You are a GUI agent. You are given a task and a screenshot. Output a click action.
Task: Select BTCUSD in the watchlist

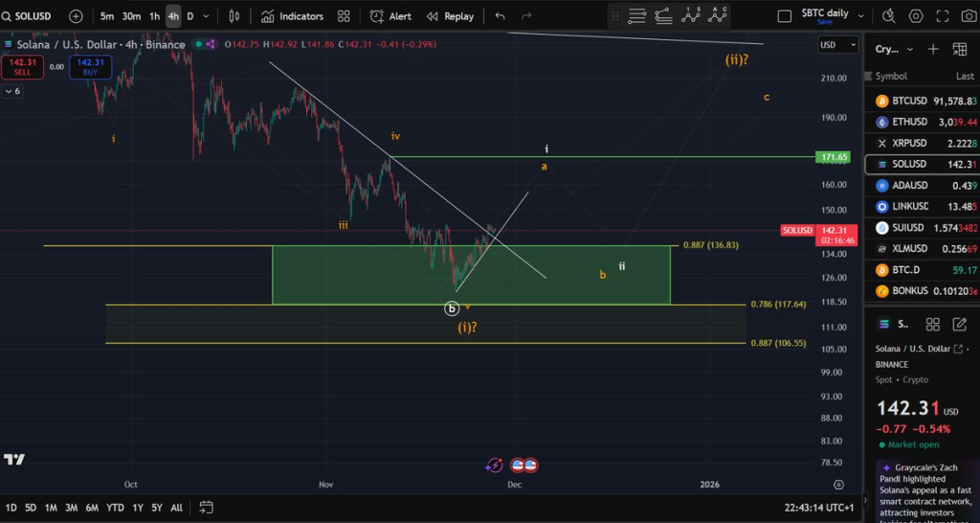click(x=922, y=101)
